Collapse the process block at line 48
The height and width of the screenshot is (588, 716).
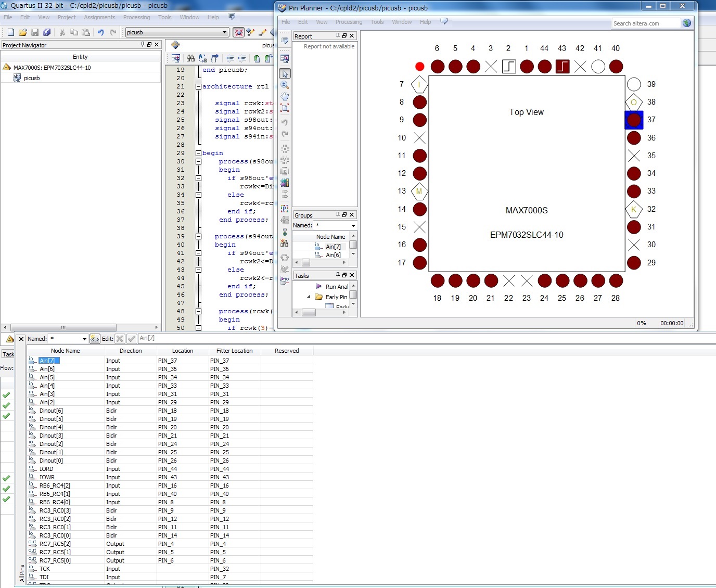point(198,311)
